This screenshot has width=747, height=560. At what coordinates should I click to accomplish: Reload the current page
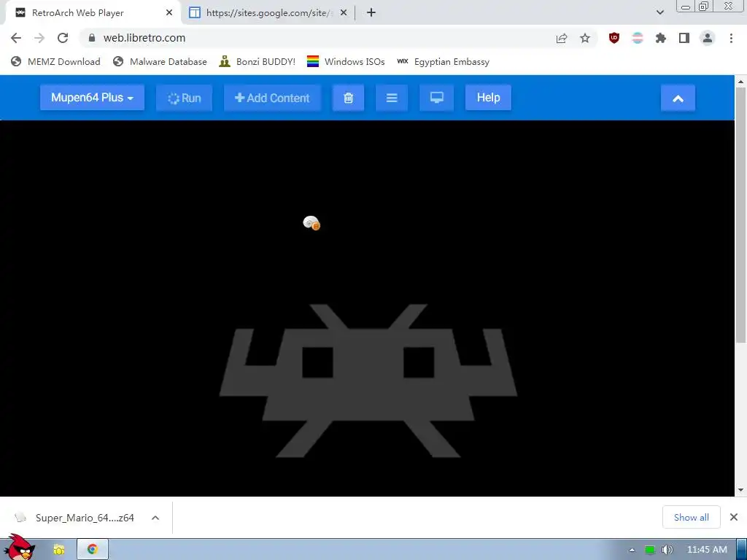point(63,38)
